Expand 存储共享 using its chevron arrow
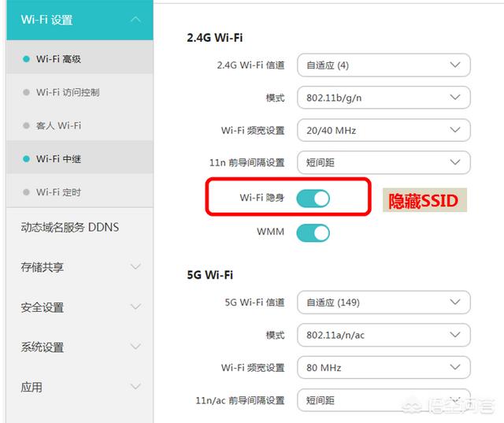Viewport: 504px width, 423px height. 135,266
